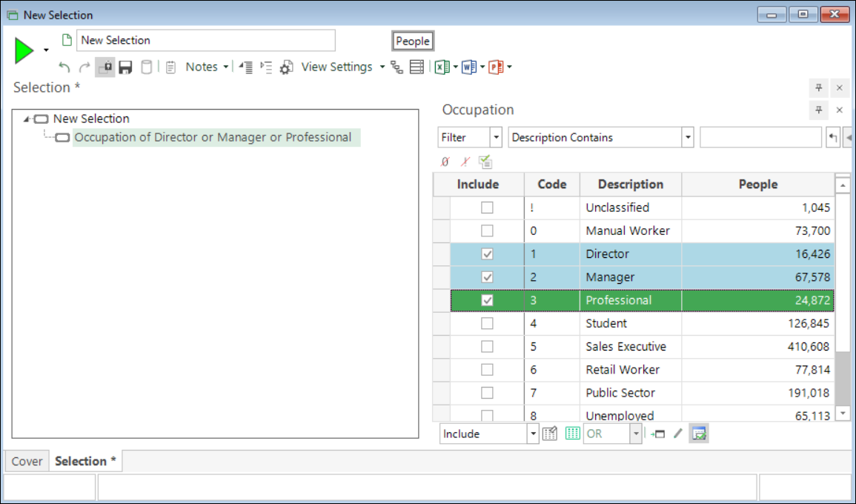Undo the last action

[64, 67]
